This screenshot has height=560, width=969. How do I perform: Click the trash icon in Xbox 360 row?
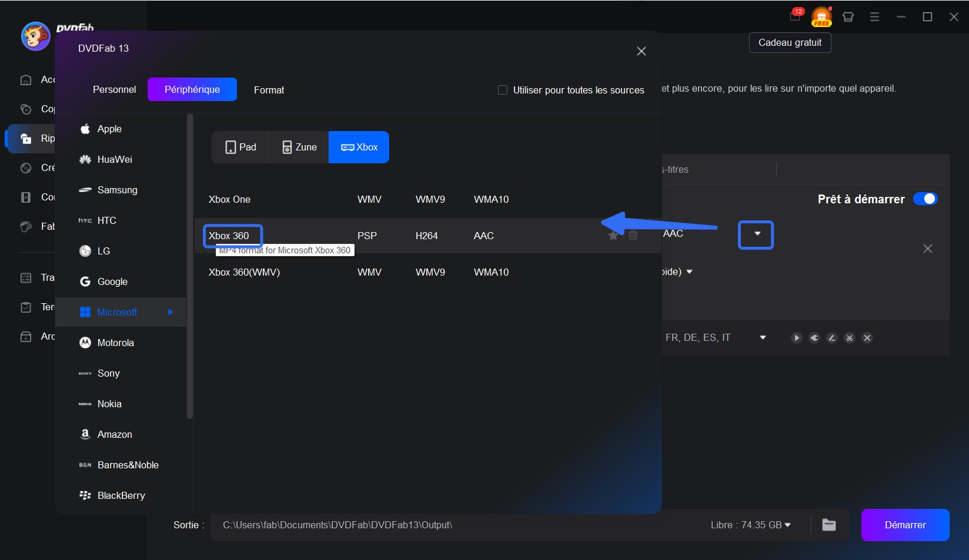(633, 236)
